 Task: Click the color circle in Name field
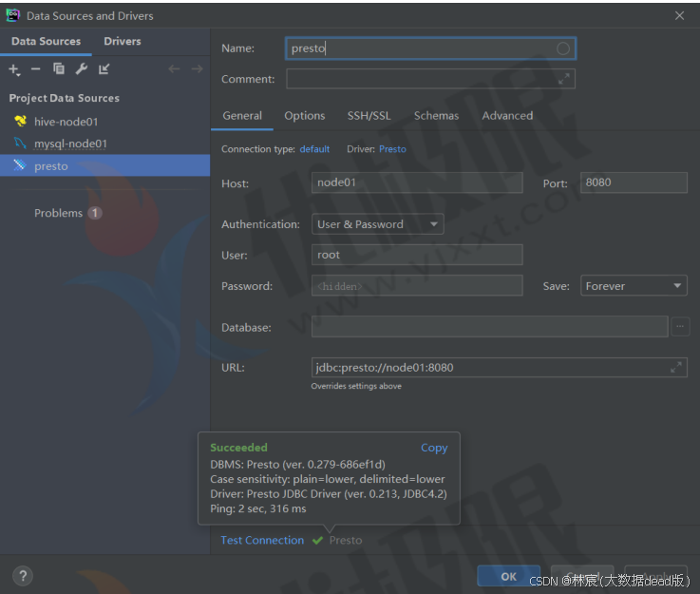(563, 48)
